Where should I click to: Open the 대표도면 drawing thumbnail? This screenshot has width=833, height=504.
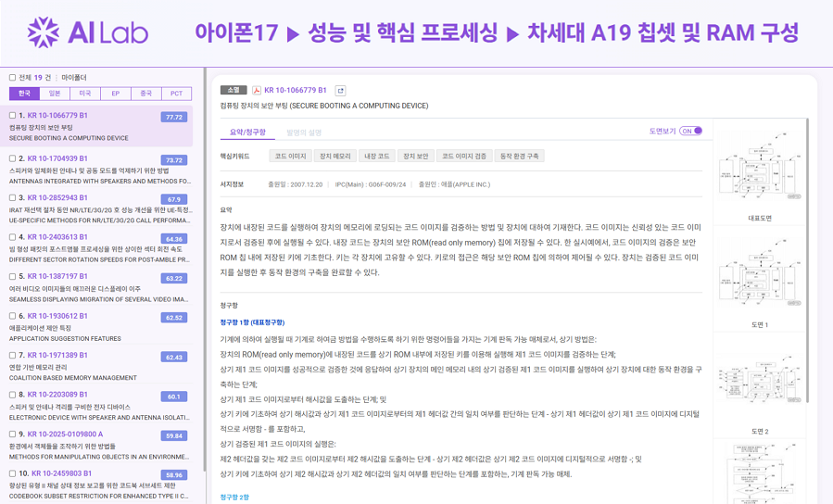(760, 166)
